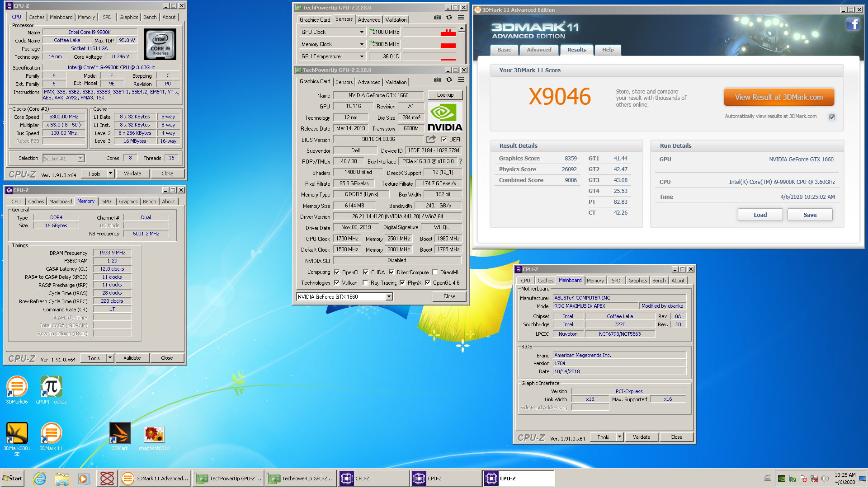This screenshot has height=488, width=868.
Task: Expand GPU Clock sensor dropdown
Action: (362, 32)
